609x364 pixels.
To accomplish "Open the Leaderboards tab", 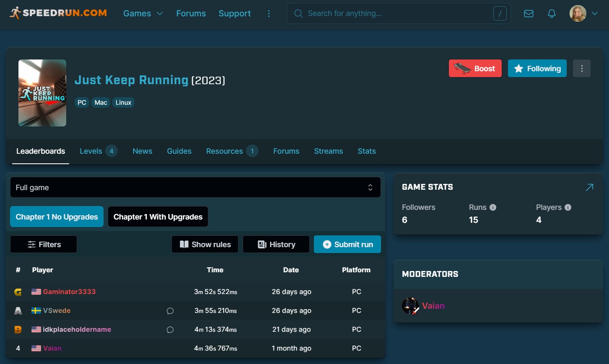I will (x=41, y=151).
